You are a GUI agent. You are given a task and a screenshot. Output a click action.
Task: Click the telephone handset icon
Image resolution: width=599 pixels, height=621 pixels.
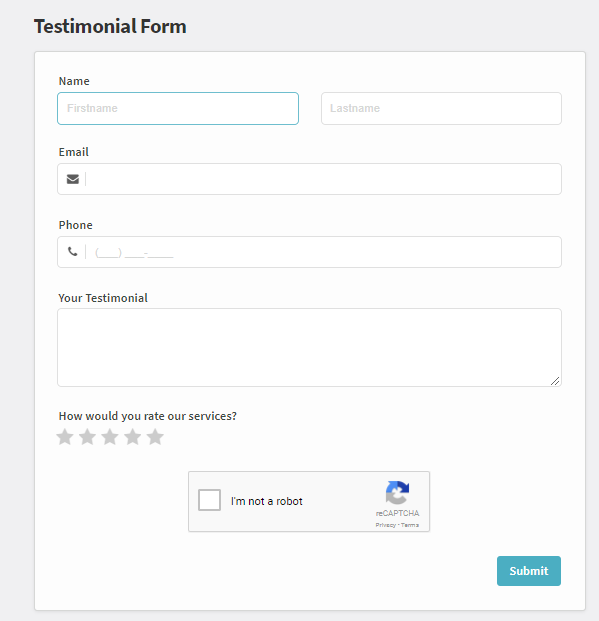click(72, 251)
